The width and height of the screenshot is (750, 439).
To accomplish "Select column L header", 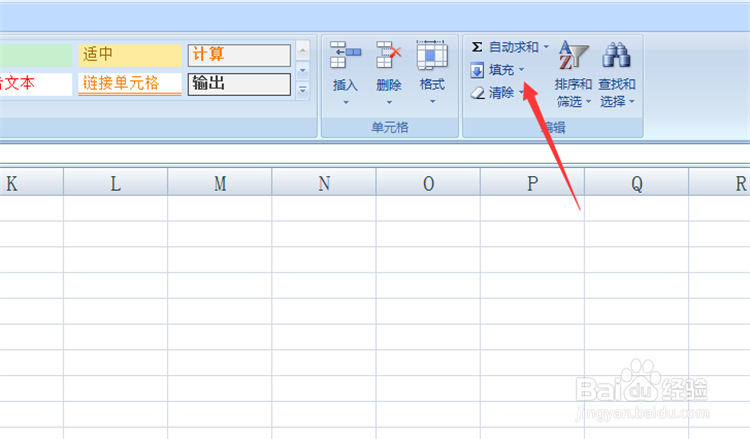I will [115, 182].
